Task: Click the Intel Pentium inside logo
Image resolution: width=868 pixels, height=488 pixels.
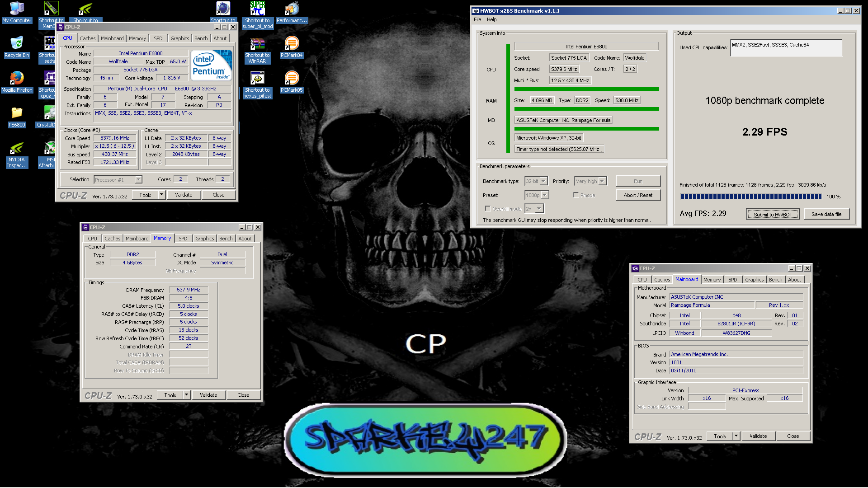Action: (x=212, y=66)
